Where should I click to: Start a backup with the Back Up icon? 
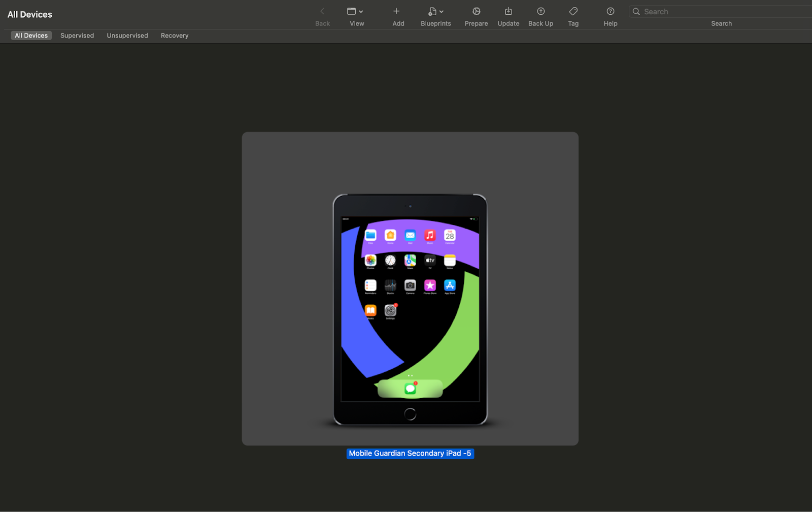540,11
